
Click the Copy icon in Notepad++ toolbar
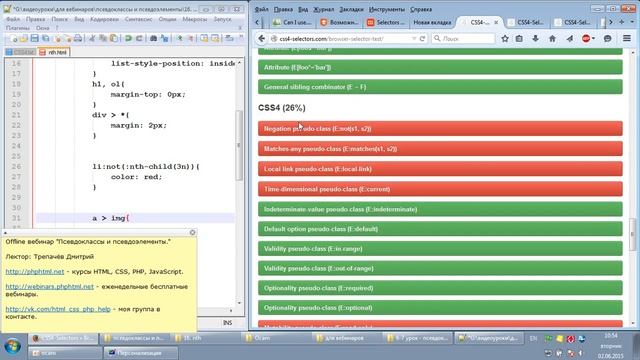(103, 38)
